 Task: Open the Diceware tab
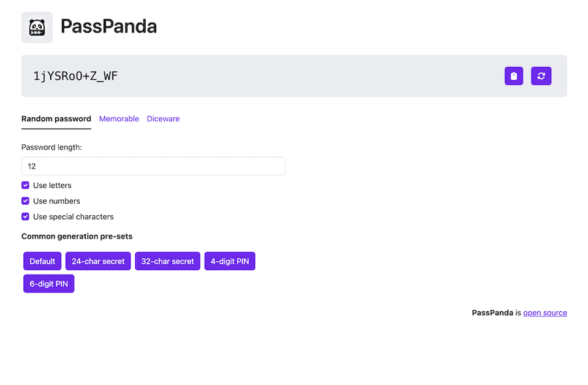[x=163, y=119]
